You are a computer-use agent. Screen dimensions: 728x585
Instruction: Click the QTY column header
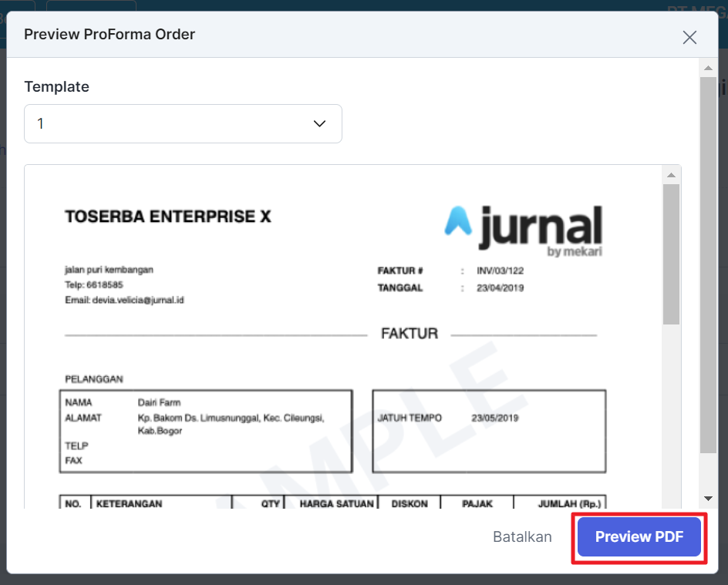pos(270,504)
